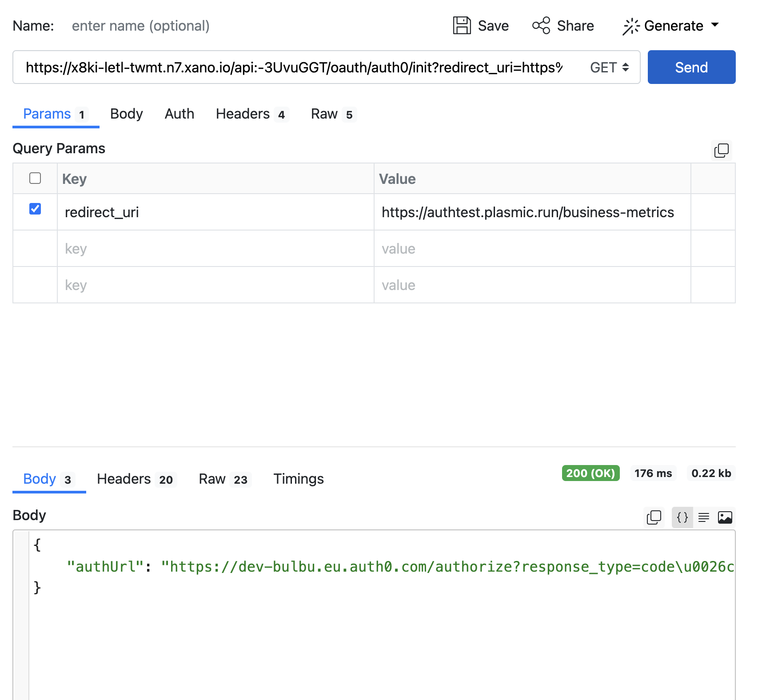Click the request URL input field
758x700 pixels.
[293, 68]
